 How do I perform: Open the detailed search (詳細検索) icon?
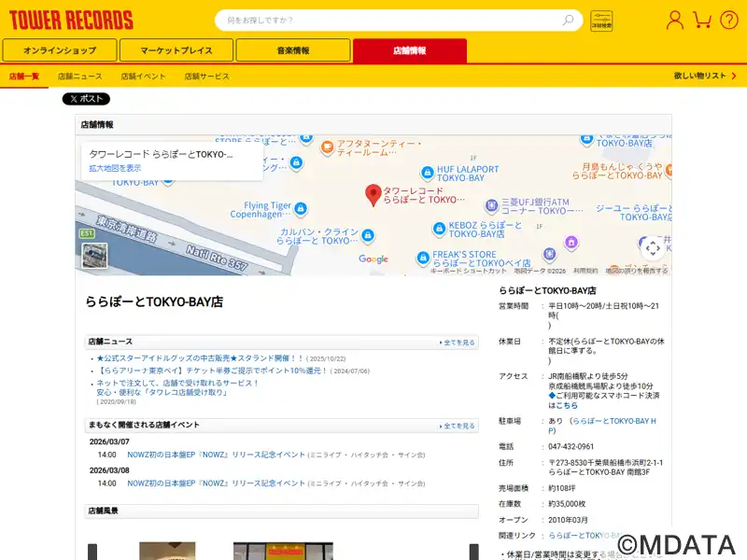[x=601, y=21]
